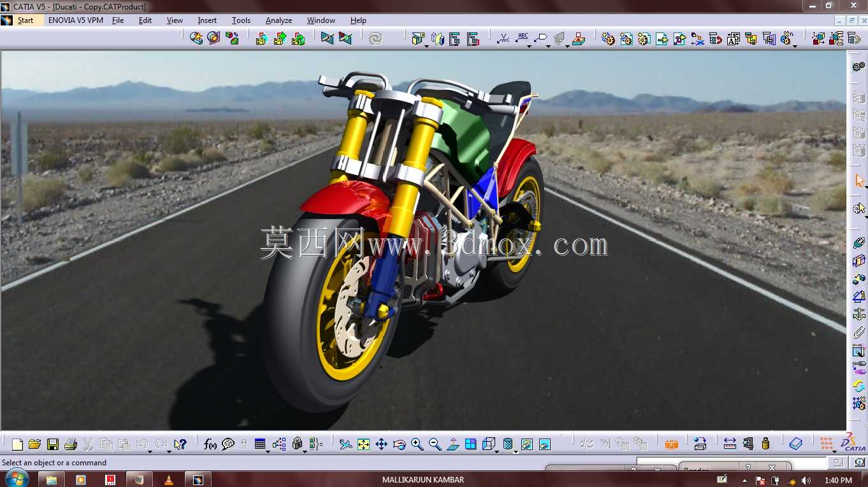
Task: Click the power command input field
Action: 732,462
